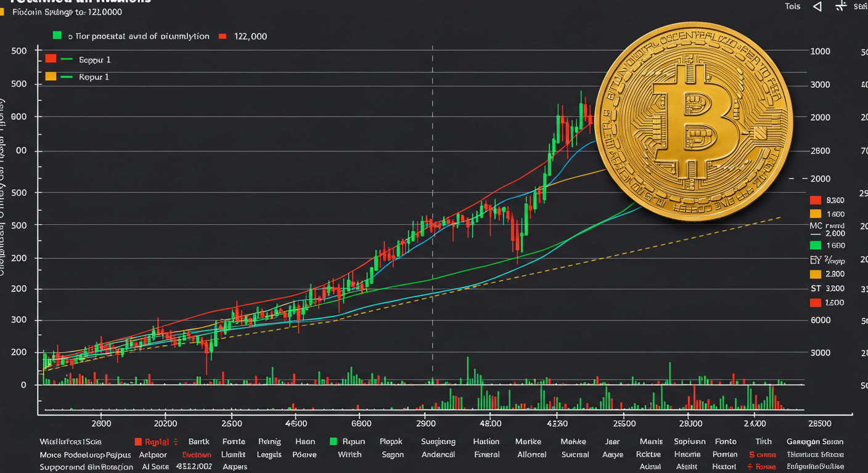Click the red Bvetown label at bottom
Viewport: 868px width, 473px height.
[197, 455]
